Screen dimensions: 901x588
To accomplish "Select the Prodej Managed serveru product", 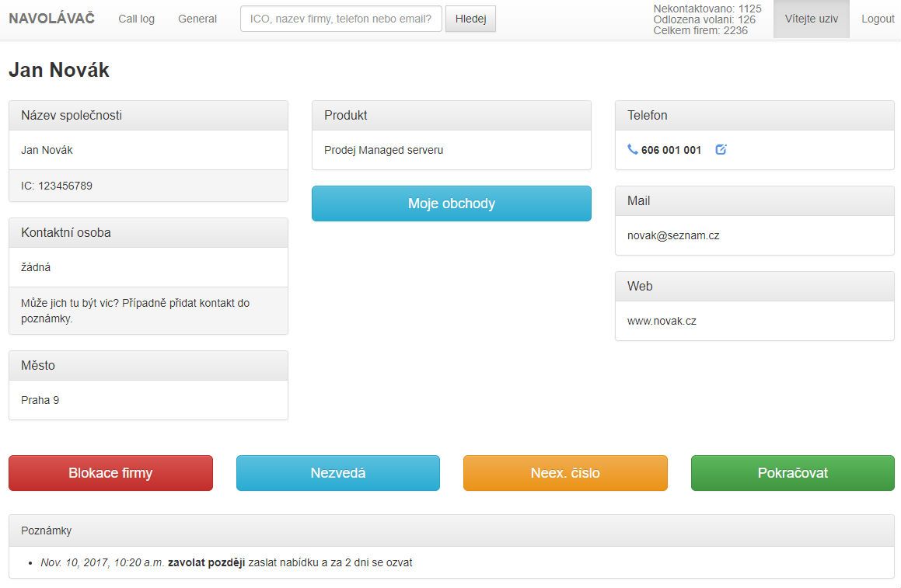I will coord(383,150).
